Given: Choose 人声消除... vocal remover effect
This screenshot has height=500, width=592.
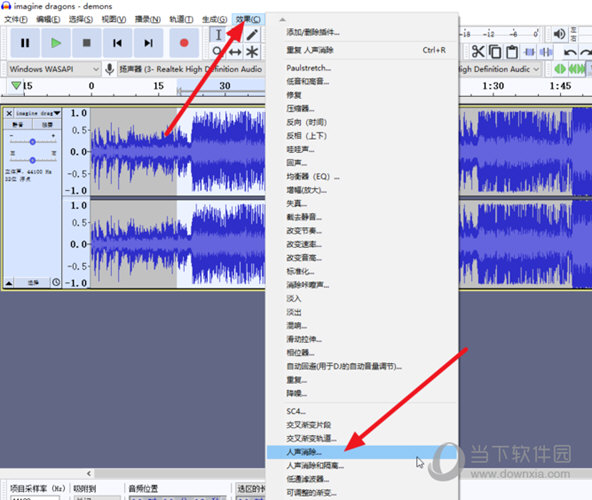Looking at the screenshot, I should (x=362, y=452).
